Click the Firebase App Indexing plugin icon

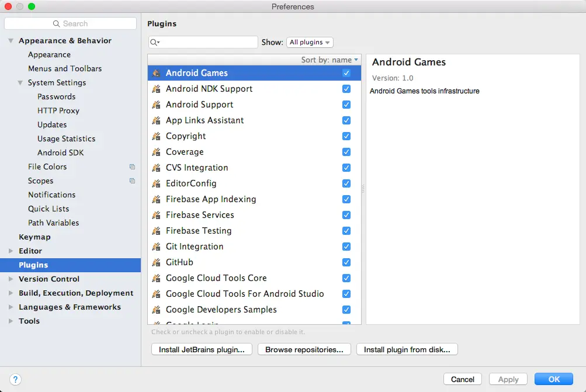[156, 199]
